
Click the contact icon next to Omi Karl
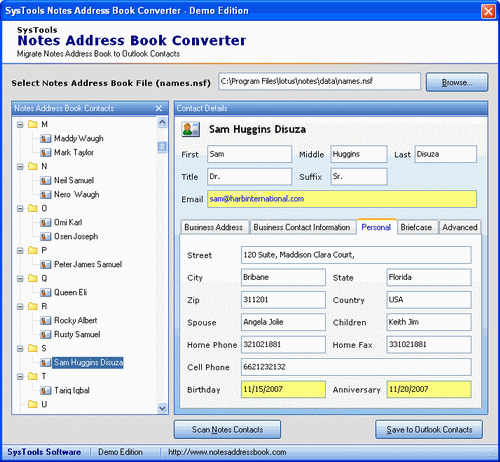pos(45,222)
